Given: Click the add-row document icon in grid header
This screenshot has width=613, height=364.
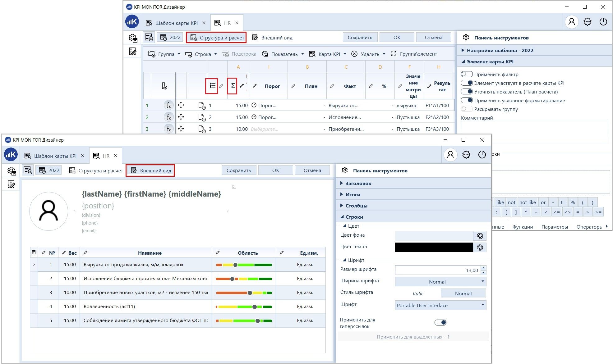Looking at the screenshot, I should pyautogui.click(x=164, y=86).
